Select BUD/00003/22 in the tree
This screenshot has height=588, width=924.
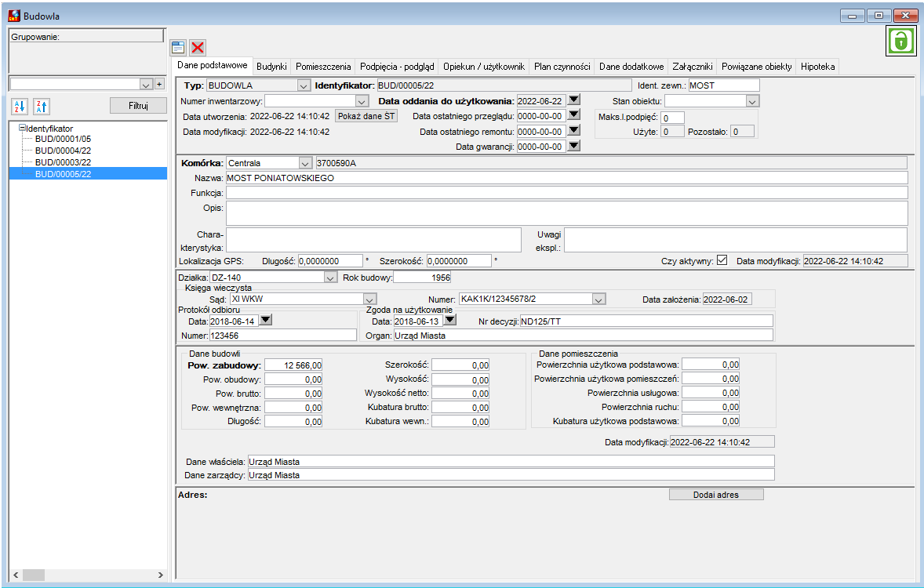pos(63,162)
